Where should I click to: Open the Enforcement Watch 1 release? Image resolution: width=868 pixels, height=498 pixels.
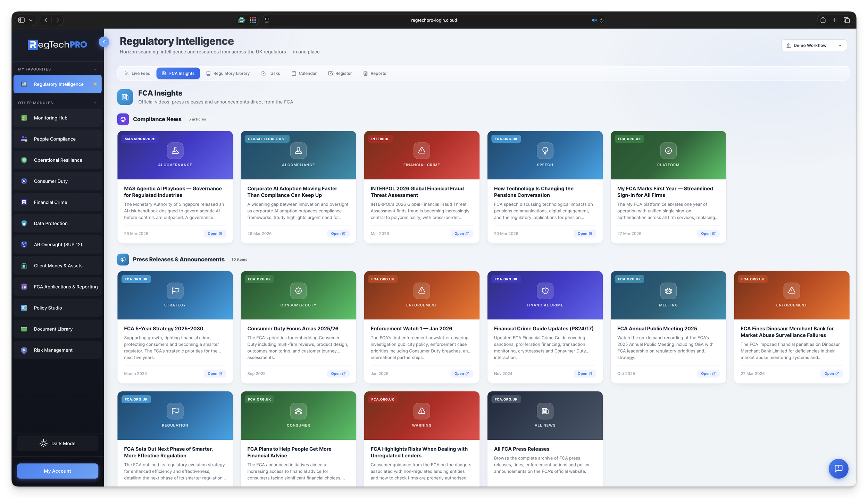click(x=461, y=374)
